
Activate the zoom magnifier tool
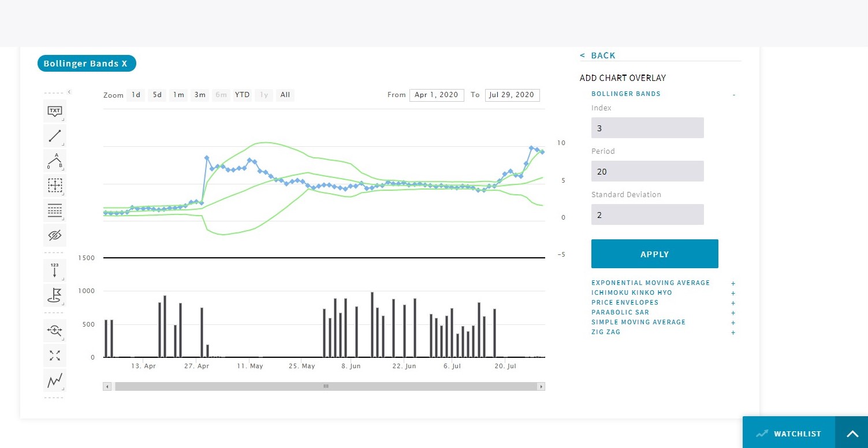tap(55, 330)
